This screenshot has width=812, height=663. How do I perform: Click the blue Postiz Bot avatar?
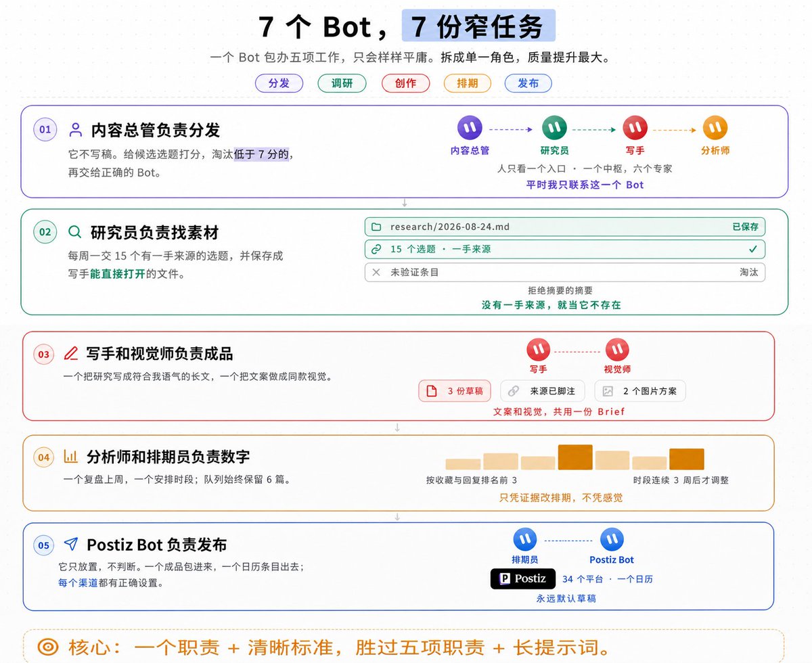click(x=612, y=539)
